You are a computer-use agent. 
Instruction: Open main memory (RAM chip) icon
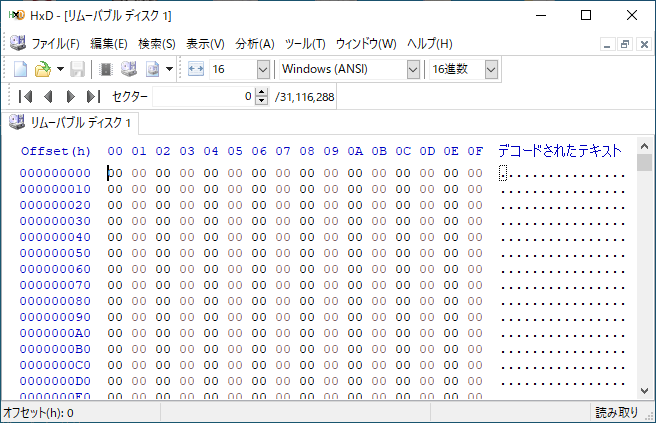coord(106,69)
